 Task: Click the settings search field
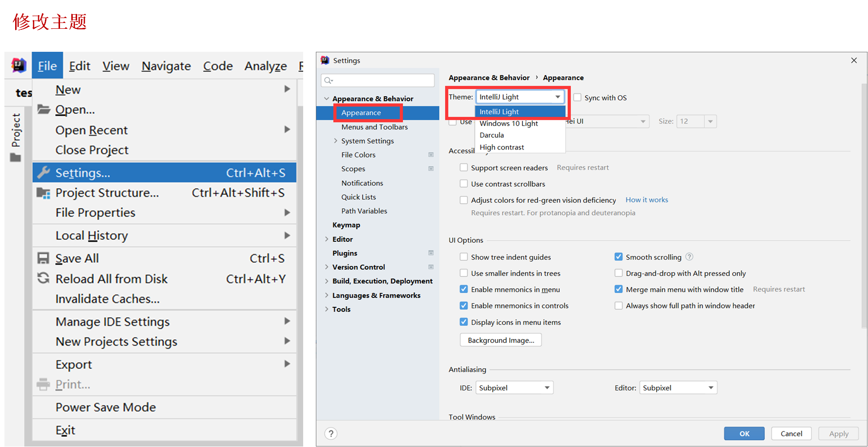378,80
